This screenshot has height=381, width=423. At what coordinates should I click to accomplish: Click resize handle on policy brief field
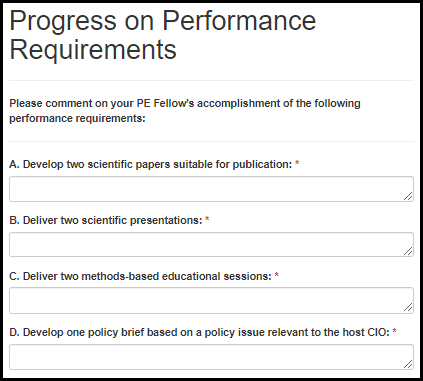(x=408, y=364)
